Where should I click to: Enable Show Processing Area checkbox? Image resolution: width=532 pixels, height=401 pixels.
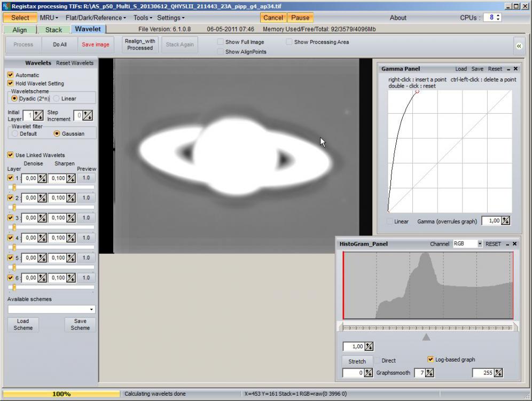tap(289, 42)
